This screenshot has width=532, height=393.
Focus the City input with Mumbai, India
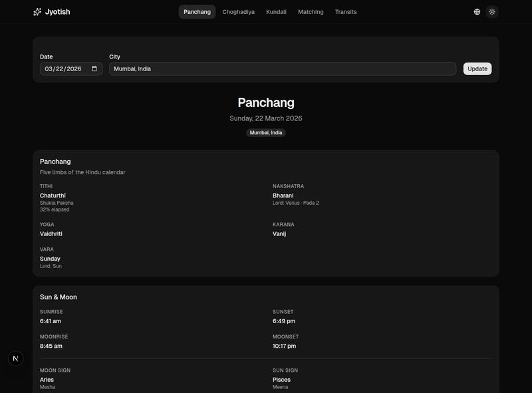pos(283,68)
